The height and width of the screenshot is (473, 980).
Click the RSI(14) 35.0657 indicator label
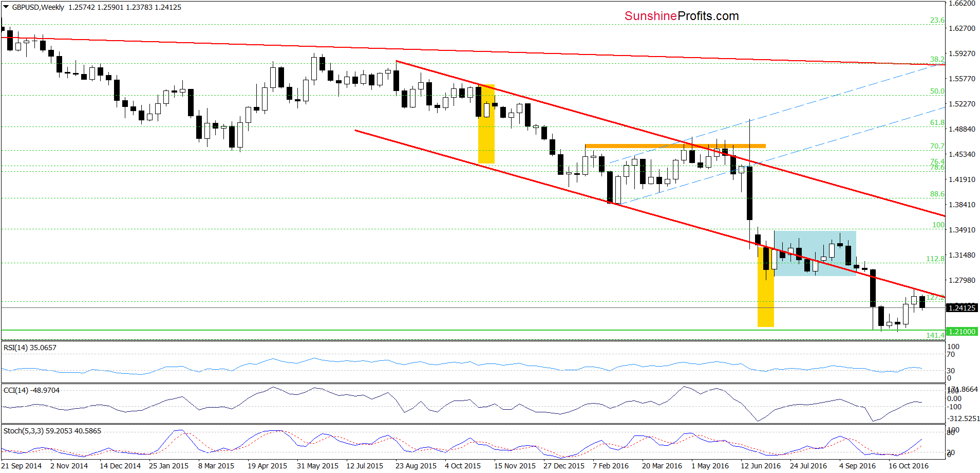(x=30, y=348)
